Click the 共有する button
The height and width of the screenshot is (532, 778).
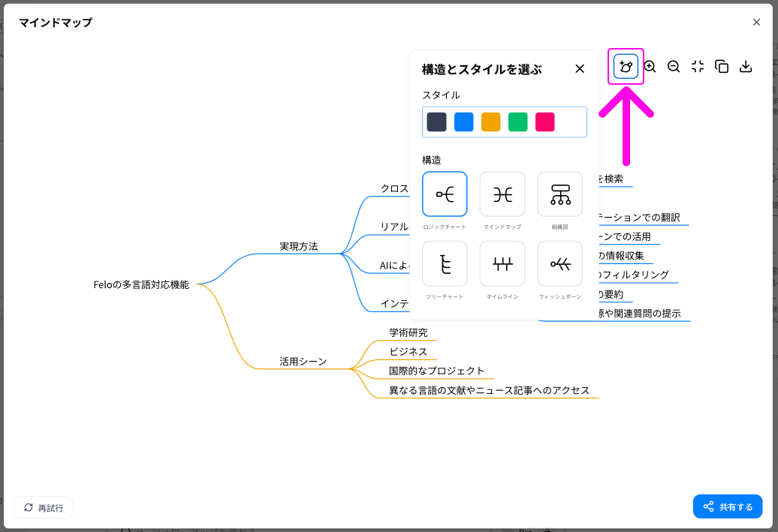coord(728,506)
